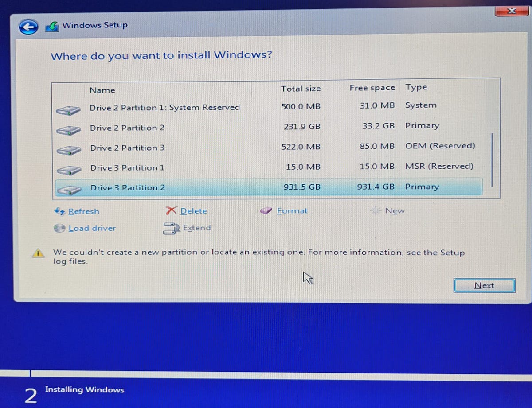This screenshot has width=532, height=408.
Task: Select the Drive 2 Partition 3 row
Action: coord(270,147)
